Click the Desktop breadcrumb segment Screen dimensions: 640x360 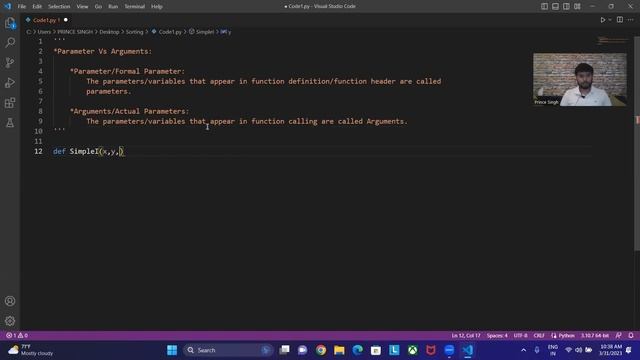click(109, 32)
